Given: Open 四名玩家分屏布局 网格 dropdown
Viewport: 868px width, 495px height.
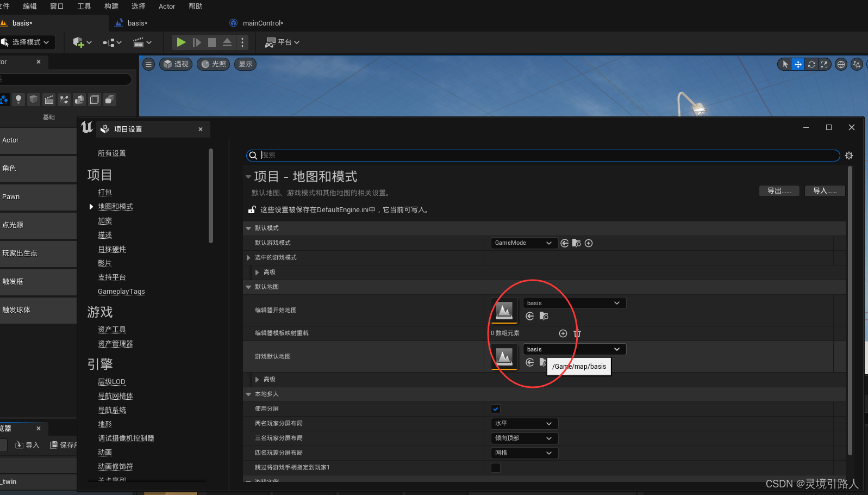Looking at the screenshot, I should point(524,453).
